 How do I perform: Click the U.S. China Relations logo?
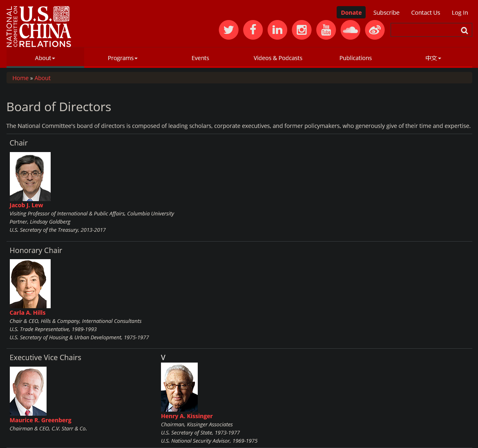(39, 27)
